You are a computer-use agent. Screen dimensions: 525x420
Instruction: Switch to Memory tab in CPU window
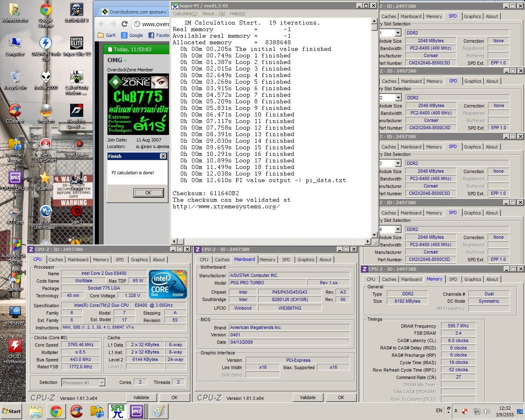[101, 260]
